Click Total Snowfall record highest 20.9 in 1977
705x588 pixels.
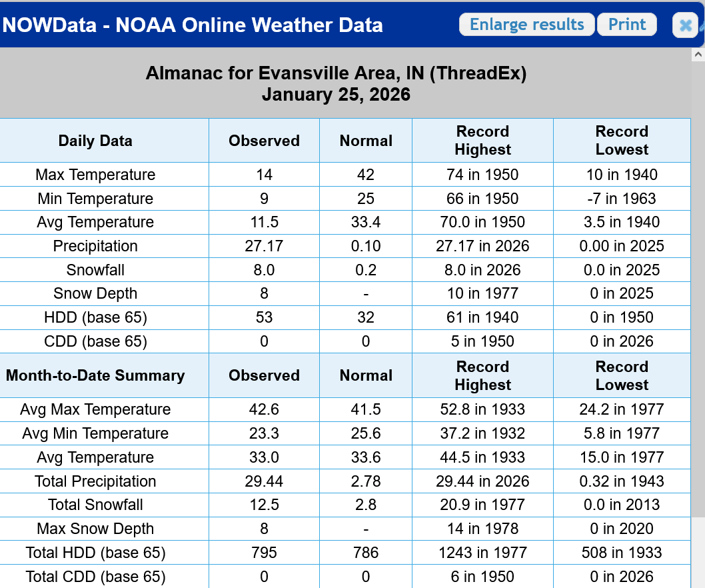[482, 505]
